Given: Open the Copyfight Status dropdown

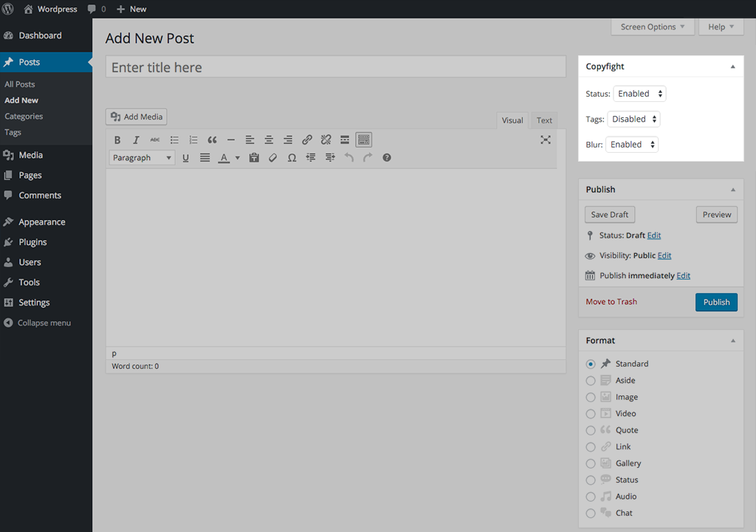Looking at the screenshot, I should click(x=639, y=94).
